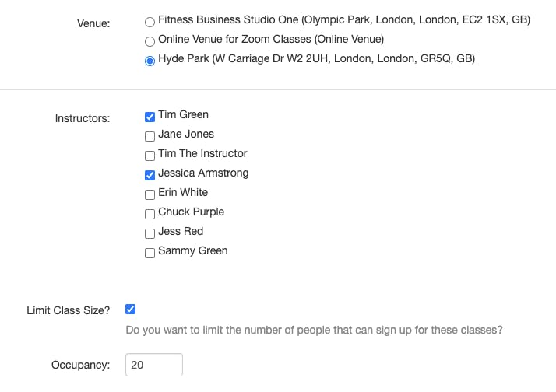This screenshot has height=392, width=556.
Task: Select Fitness Business Studio One venue radio
Action: click(x=150, y=22)
